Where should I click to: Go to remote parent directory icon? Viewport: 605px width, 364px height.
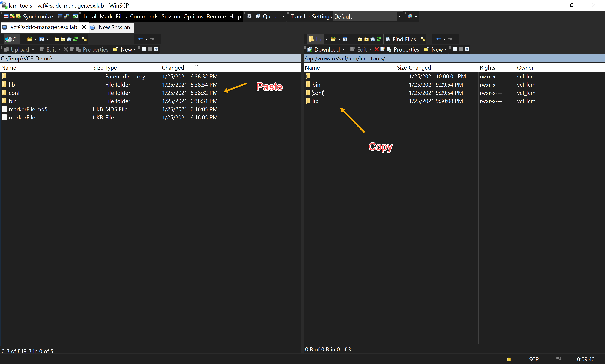click(x=360, y=39)
